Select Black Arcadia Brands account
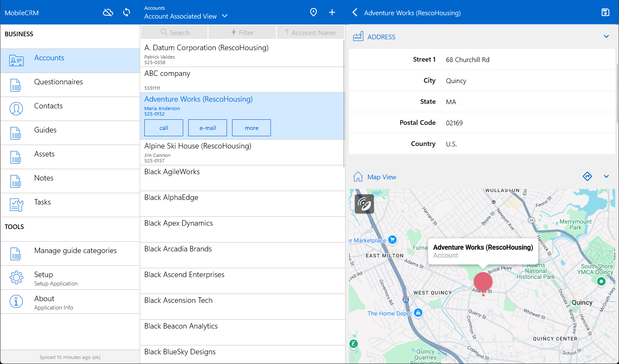The width and height of the screenshot is (619, 364). (242, 255)
